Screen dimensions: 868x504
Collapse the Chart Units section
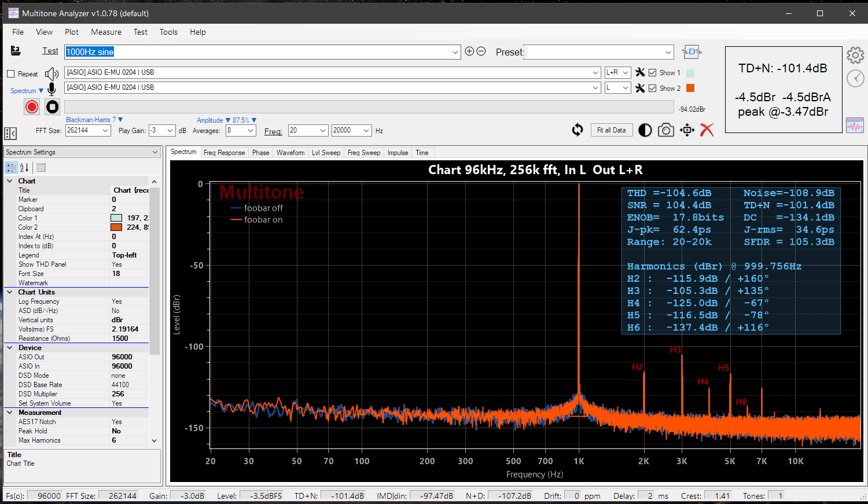click(10, 292)
